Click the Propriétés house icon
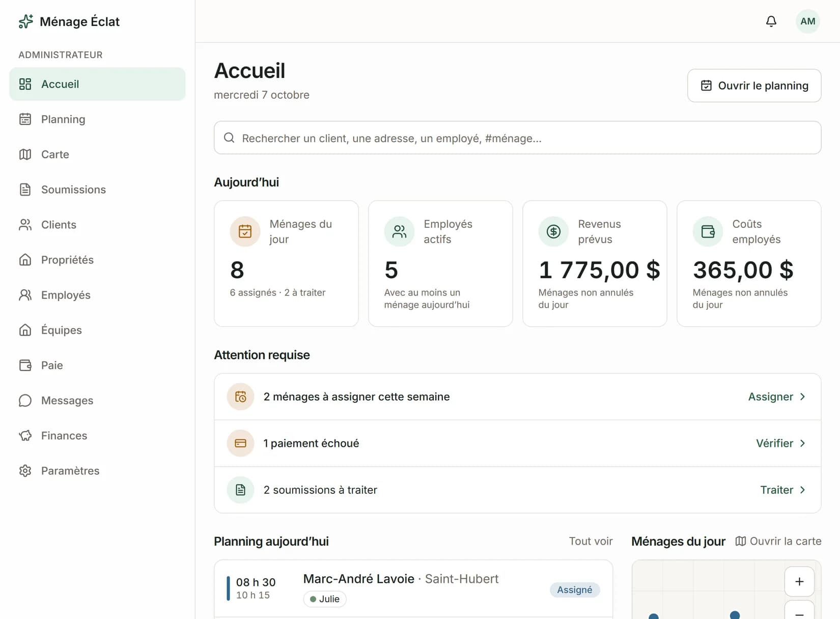This screenshot has height=619, width=840. pyautogui.click(x=25, y=260)
